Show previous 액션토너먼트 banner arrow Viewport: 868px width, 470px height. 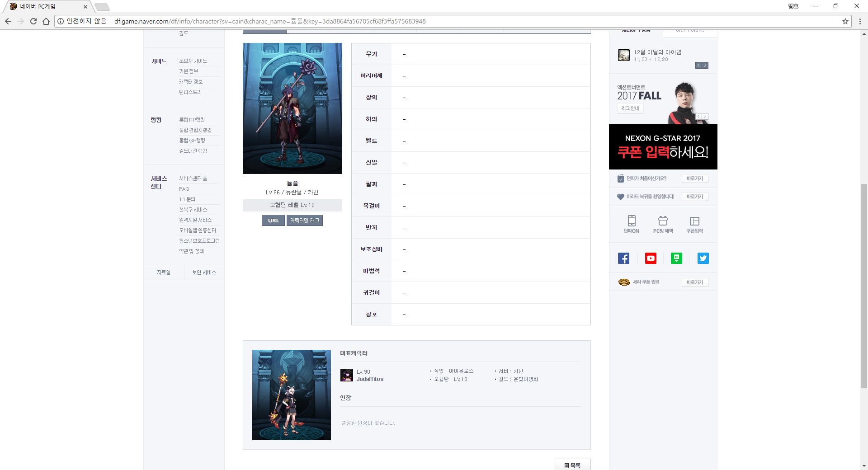[698, 117]
